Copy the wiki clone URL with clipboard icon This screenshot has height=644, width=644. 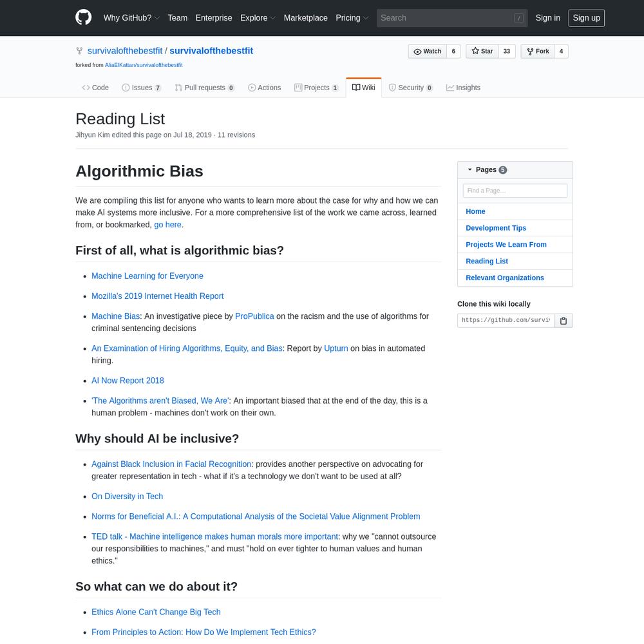point(563,320)
